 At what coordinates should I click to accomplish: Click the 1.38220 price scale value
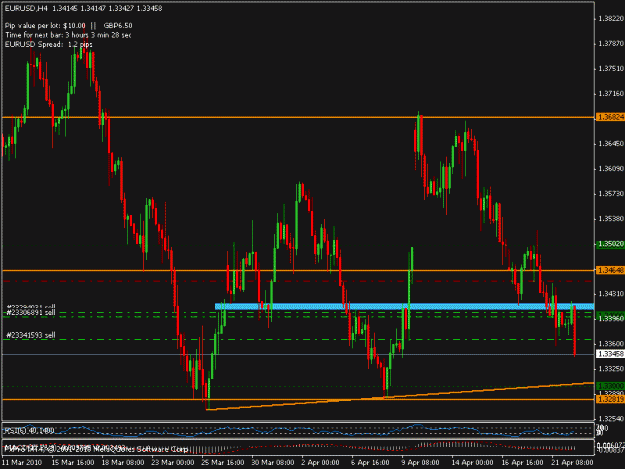pyautogui.click(x=611, y=19)
